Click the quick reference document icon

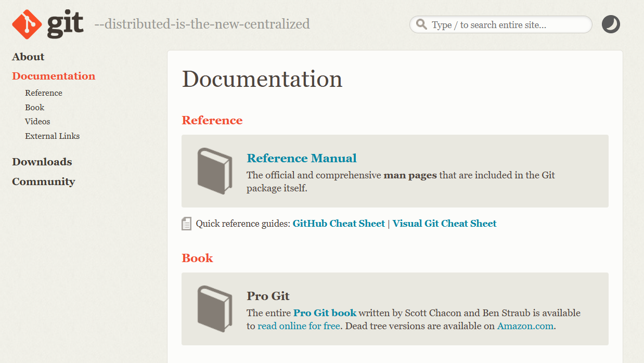click(x=186, y=224)
